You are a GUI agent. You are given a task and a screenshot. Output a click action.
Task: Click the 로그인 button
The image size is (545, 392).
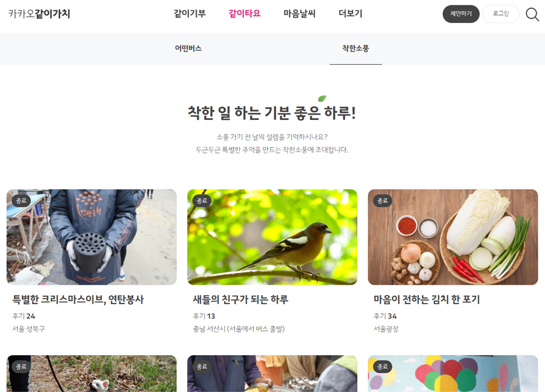(501, 14)
